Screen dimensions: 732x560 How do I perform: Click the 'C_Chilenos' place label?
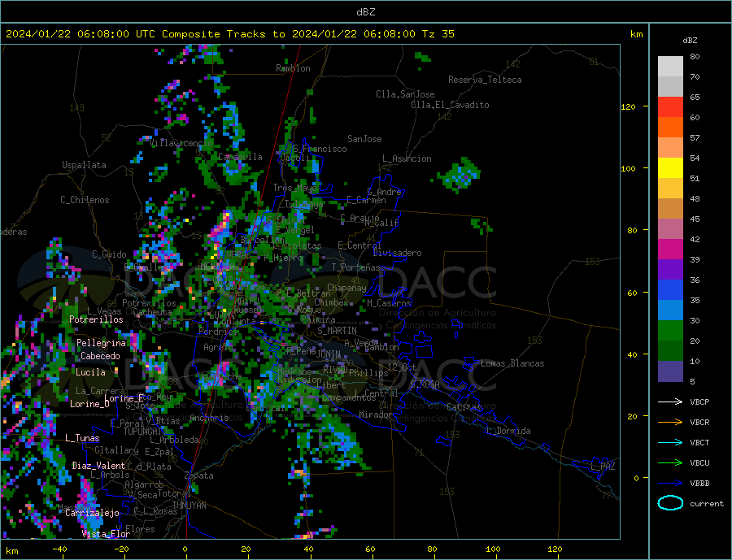(85, 200)
